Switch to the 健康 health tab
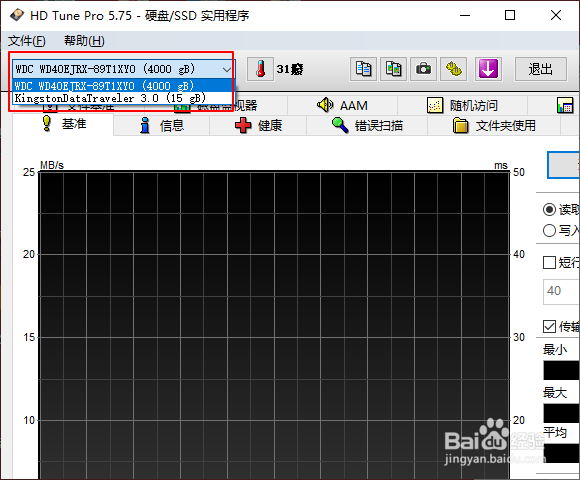This screenshot has height=480, width=580. (258, 126)
